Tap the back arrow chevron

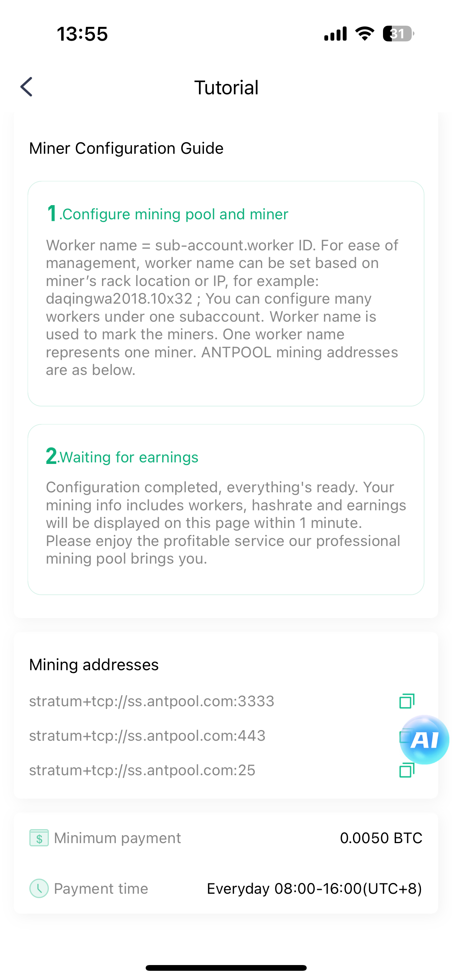pyautogui.click(x=26, y=87)
